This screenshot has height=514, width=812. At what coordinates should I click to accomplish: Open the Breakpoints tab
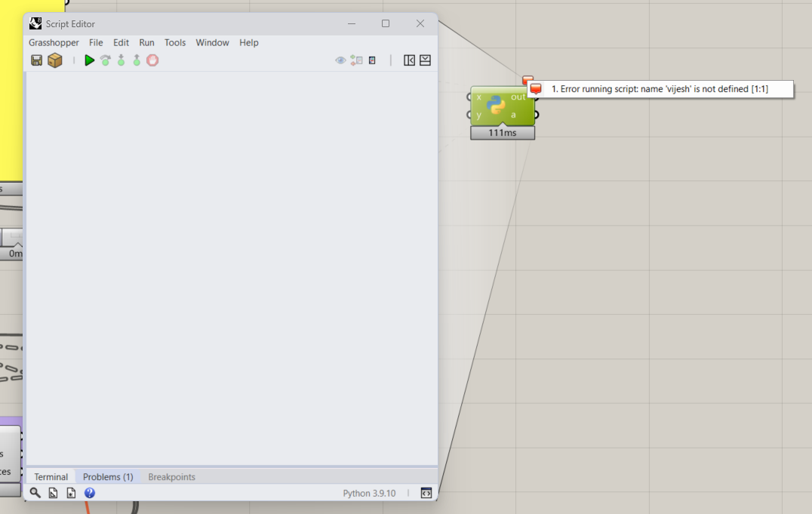[x=171, y=476]
